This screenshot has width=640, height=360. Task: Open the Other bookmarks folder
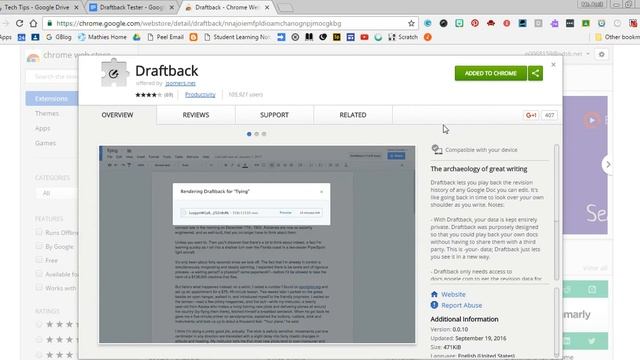(617, 37)
